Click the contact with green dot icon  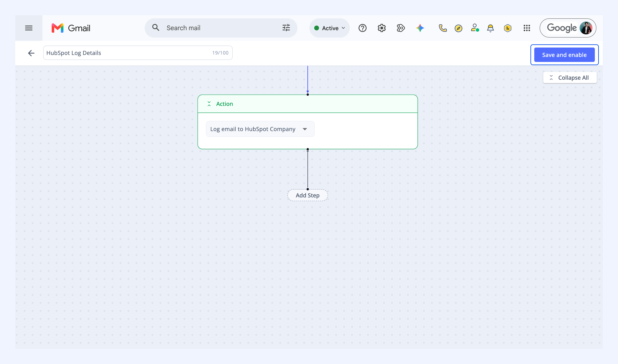pyautogui.click(x=475, y=28)
